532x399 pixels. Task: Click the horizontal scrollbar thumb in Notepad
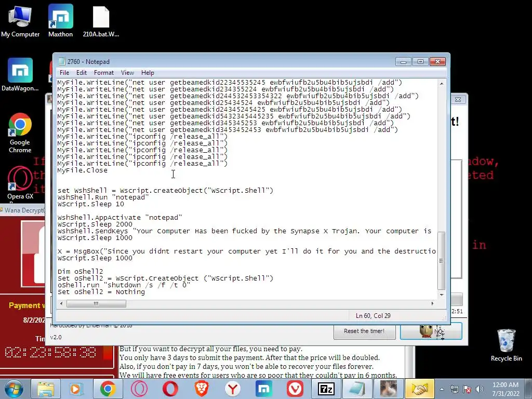pos(96,303)
